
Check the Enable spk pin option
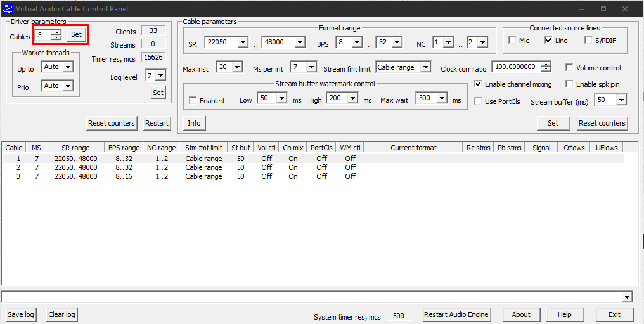569,84
